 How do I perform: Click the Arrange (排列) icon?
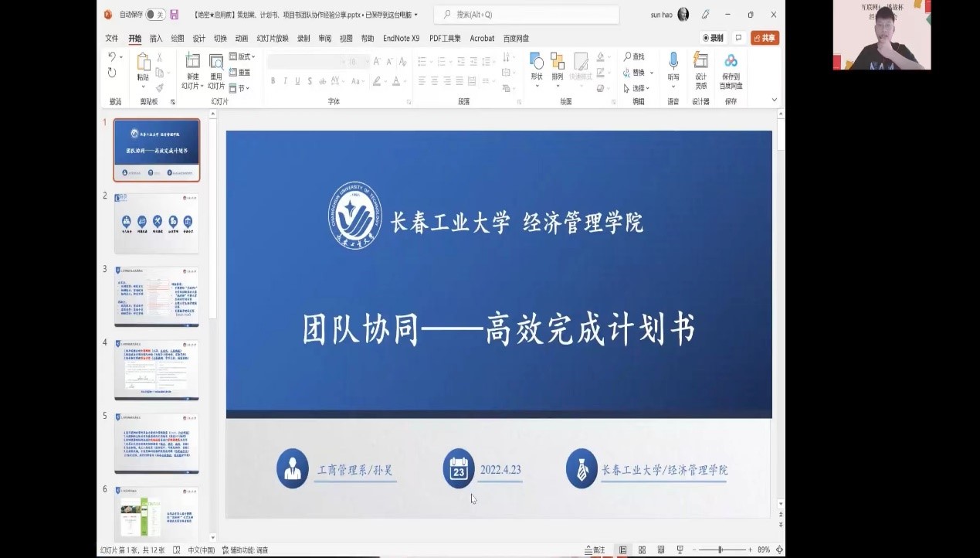(557, 62)
